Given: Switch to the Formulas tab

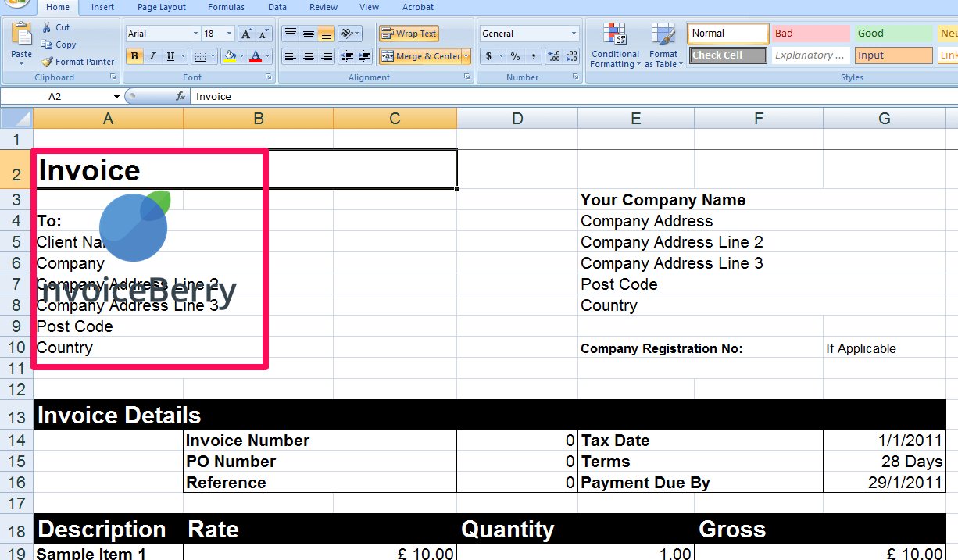Looking at the screenshot, I should click(x=226, y=7).
